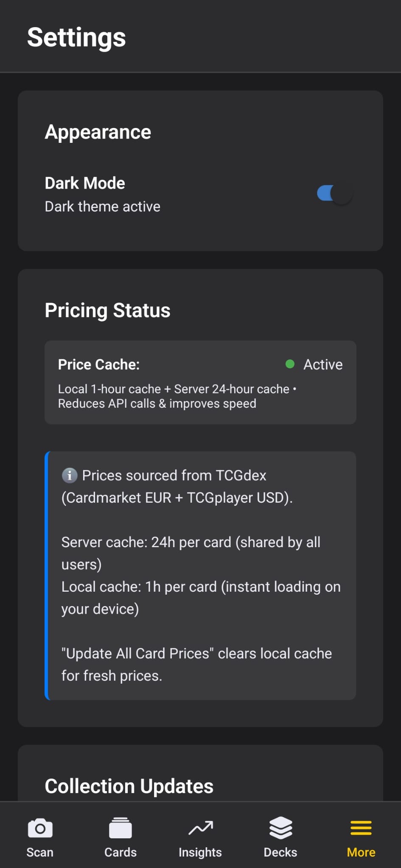Select the Appearance section heading
Image resolution: width=401 pixels, height=868 pixels.
98,132
